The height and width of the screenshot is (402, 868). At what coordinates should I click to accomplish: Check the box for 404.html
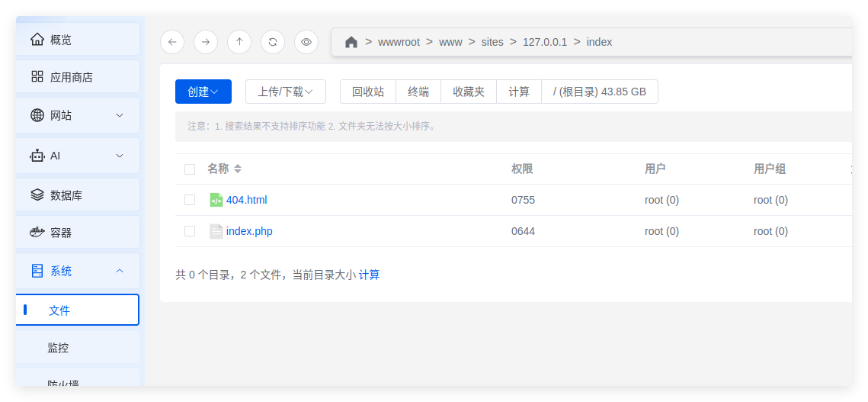190,200
